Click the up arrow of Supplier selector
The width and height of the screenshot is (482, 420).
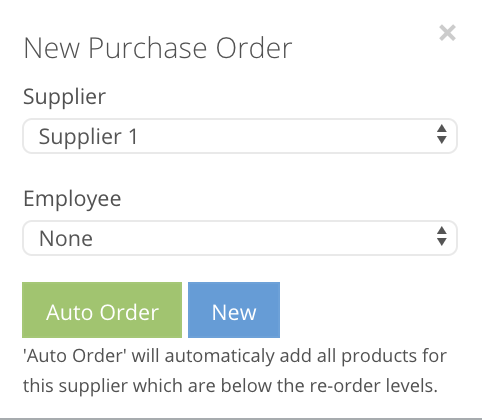(442, 128)
